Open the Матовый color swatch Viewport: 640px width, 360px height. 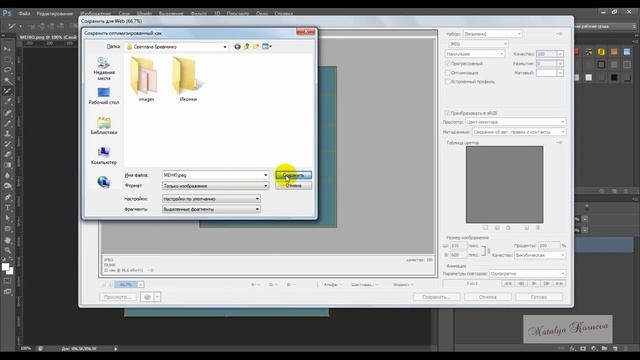coord(547,73)
